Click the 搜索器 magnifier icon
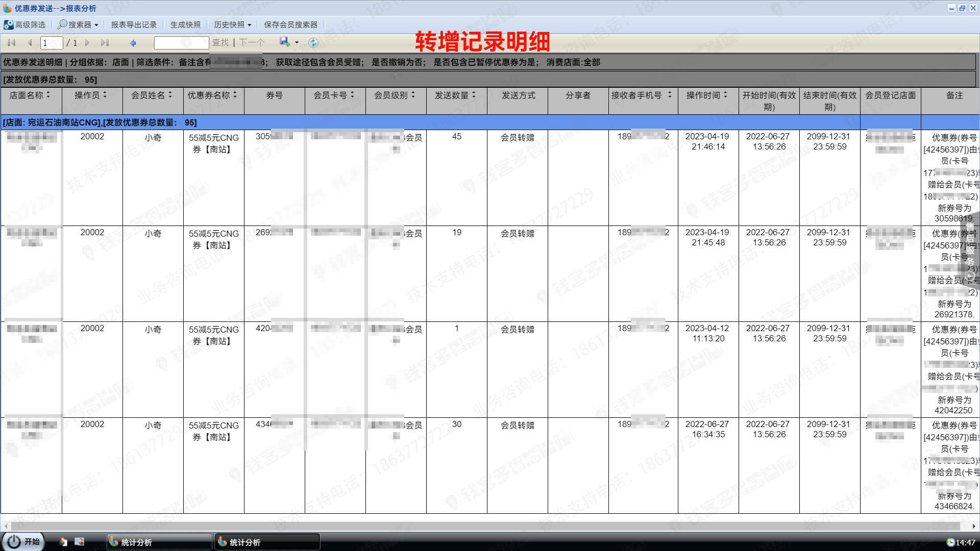 click(x=62, y=24)
